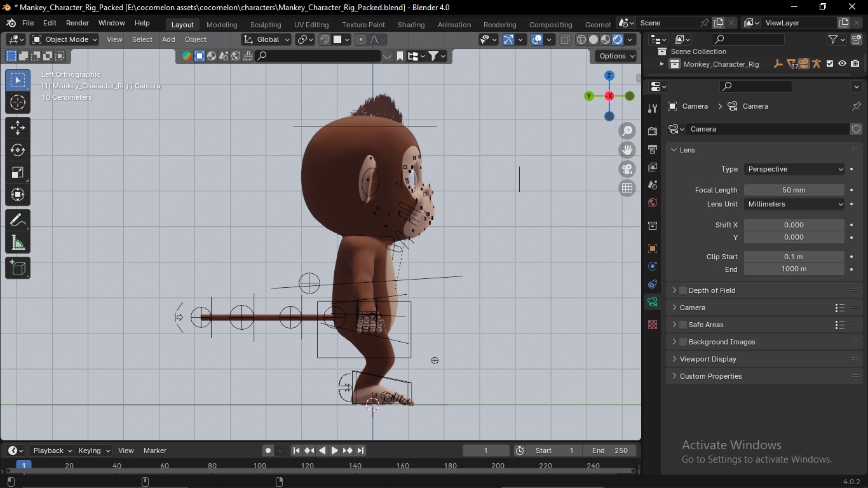Open the Tool properties tab
This screenshot has height=488, width=868.
click(653, 108)
